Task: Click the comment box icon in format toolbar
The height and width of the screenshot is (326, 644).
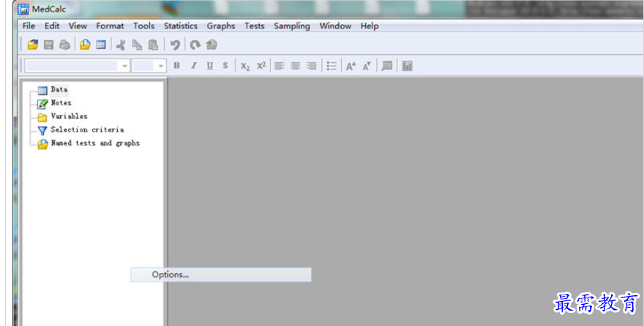Action: pyautogui.click(x=387, y=66)
